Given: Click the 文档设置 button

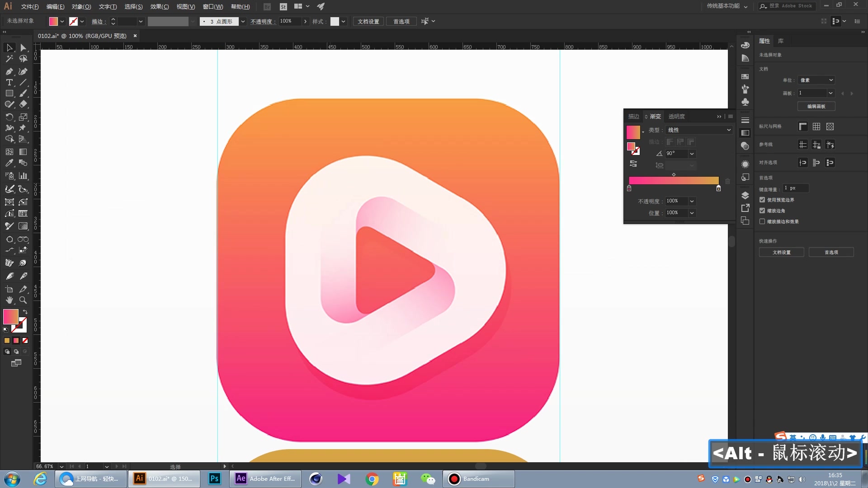Looking at the screenshot, I should pyautogui.click(x=782, y=252).
